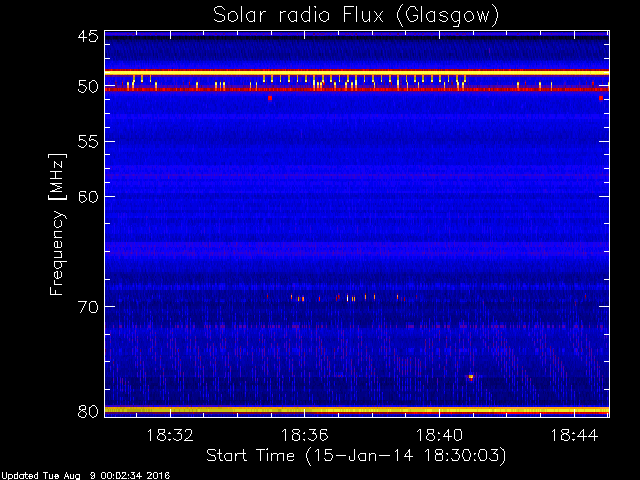Click the 80 frequency tick label
The image size is (640, 480).
(88, 411)
